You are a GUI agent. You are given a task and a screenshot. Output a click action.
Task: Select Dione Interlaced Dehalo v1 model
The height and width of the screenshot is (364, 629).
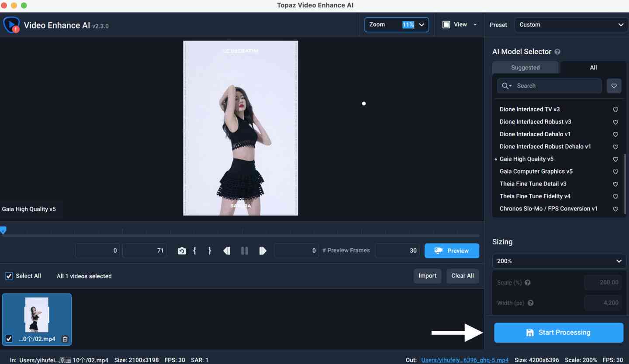535,134
